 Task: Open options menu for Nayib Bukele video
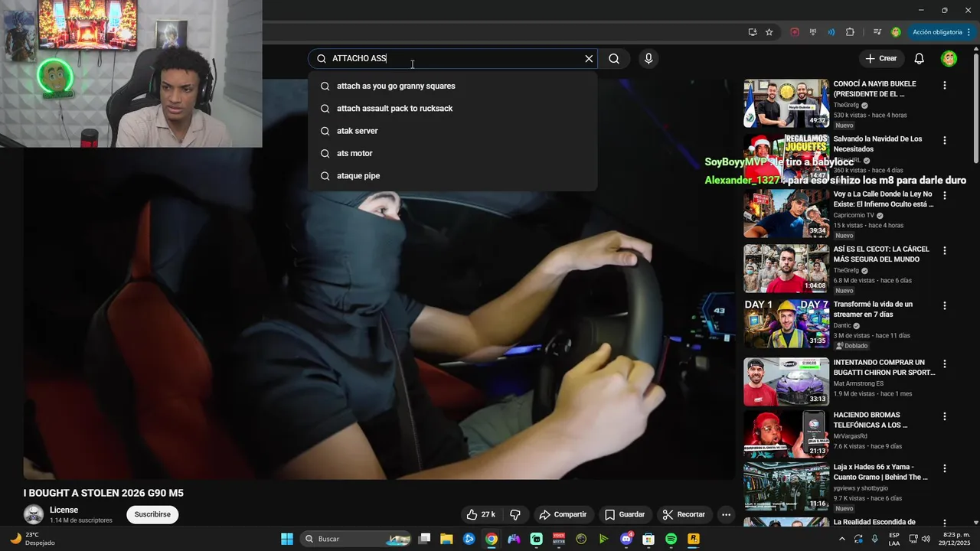945,85
